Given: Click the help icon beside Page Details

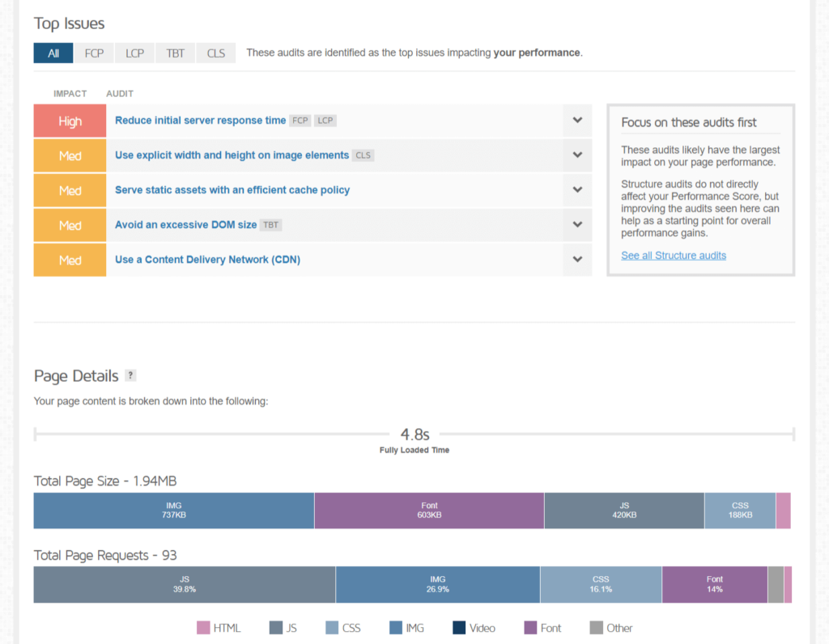Looking at the screenshot, I should click(x=130, y=375).
